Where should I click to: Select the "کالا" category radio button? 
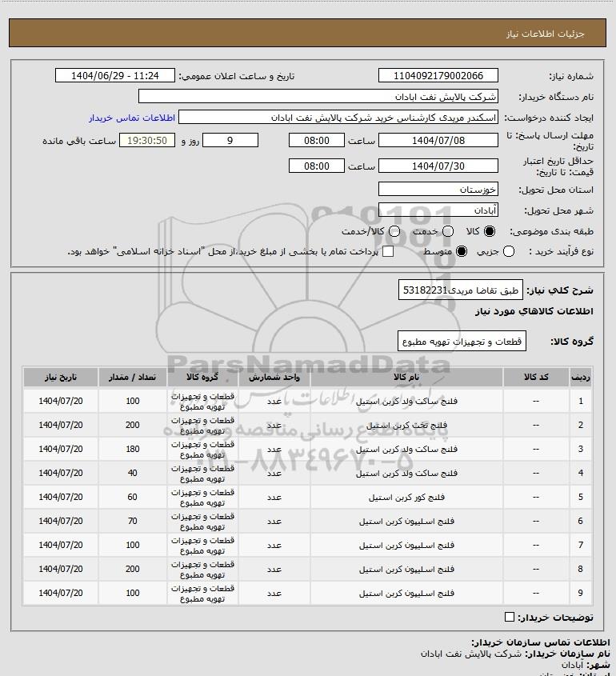pyautogui.click(x=490, y=231)
